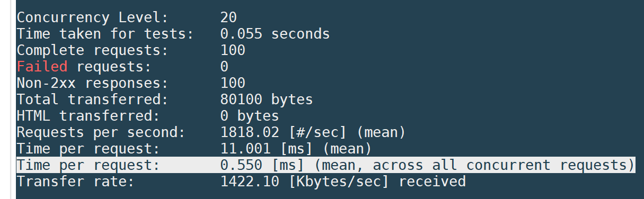Click the 0.055 seconds value
Image resolution: width=644 pixels, height=199 pixels.
[275, 34]
